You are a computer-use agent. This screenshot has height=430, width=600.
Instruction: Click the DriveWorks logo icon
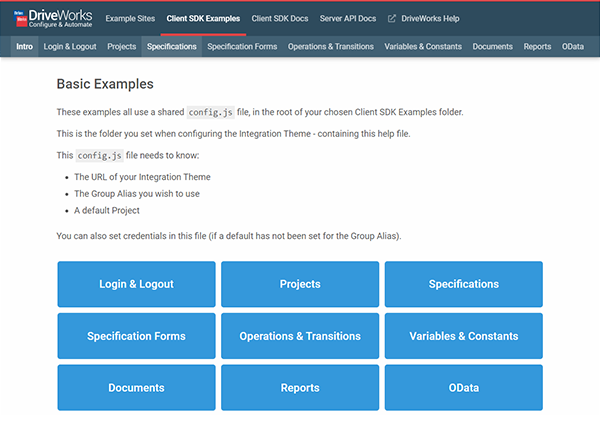click(x=19, y=18)
